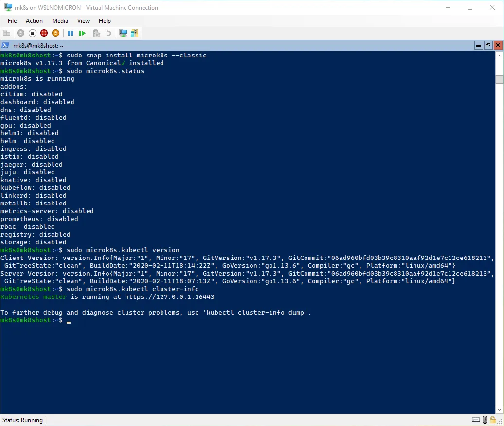Click the Checkpoint toolbar icon
The height and width of the screenshot is (426, 504).
click(97, 33)
